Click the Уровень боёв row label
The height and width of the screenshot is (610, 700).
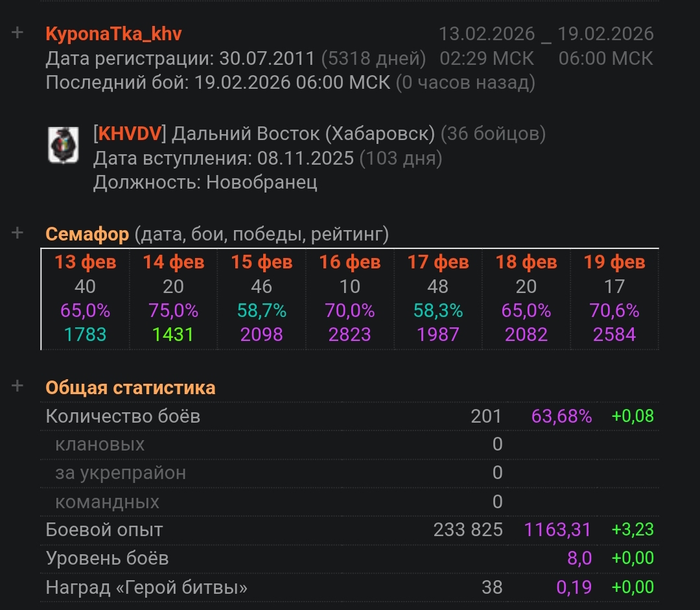107,558
